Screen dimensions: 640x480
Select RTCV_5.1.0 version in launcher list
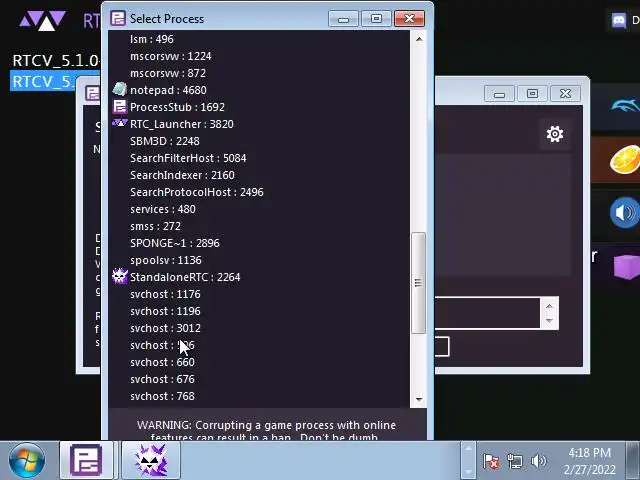[56, 61]
